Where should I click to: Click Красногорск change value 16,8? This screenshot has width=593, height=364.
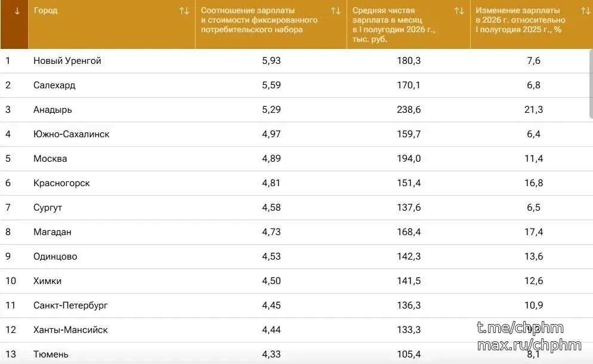pos(533,183)
